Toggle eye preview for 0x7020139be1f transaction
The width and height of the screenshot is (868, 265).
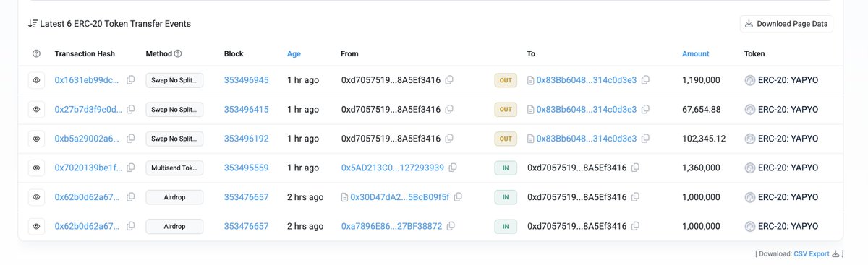click(x=37, y=168)
